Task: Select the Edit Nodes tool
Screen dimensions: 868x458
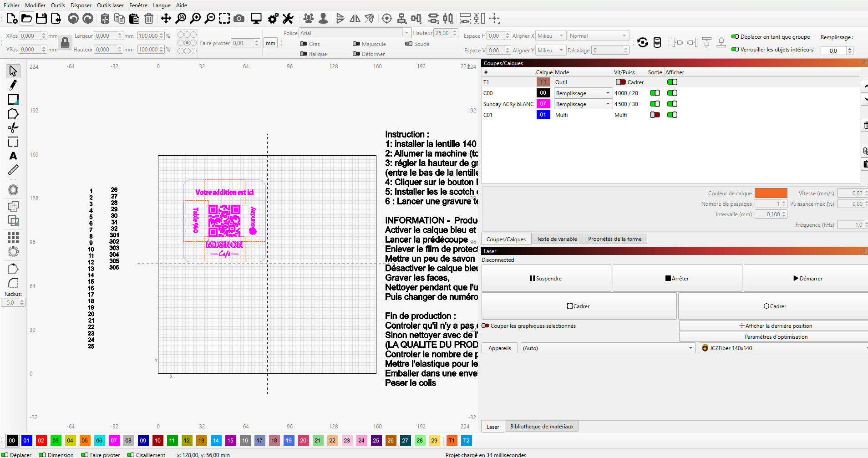Action: point(13,85)
